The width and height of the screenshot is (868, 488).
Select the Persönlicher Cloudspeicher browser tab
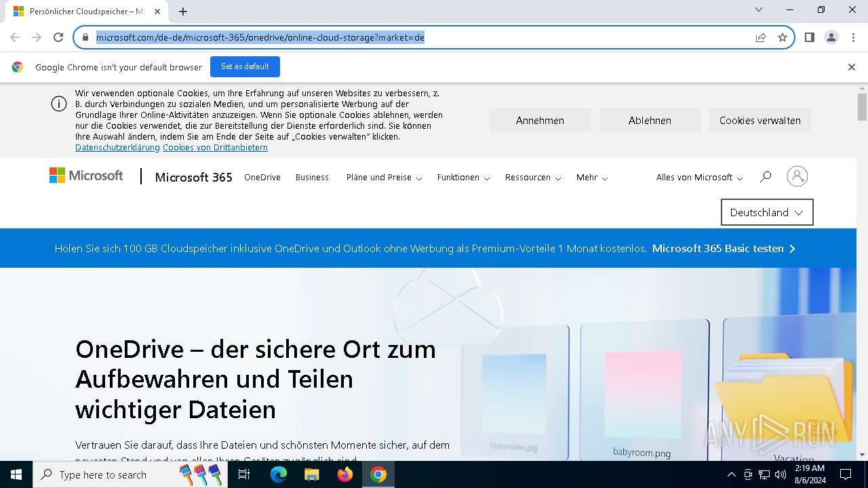pyautogui.click(x=87, y=12)
